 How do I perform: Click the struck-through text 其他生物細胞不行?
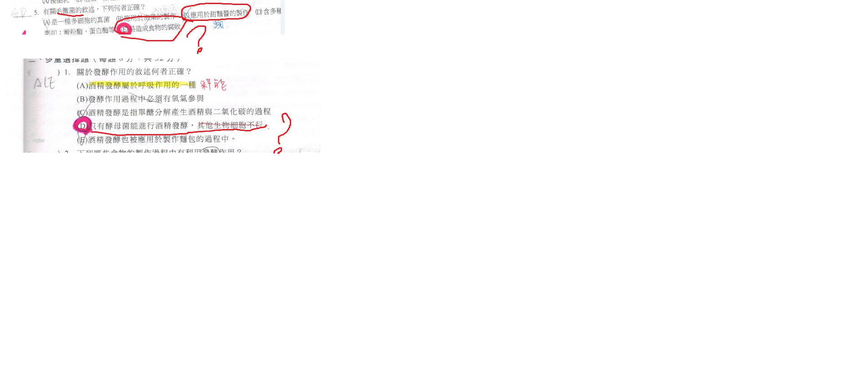pyautogui.click(x=230, y=125)
